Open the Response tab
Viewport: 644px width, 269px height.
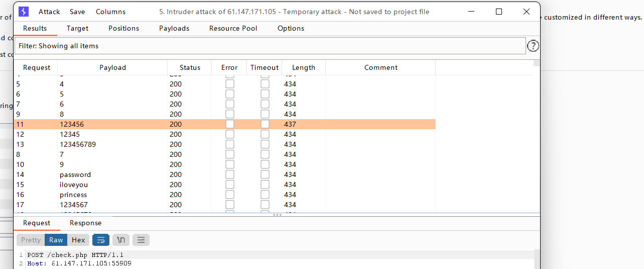[x=85, y=223]
